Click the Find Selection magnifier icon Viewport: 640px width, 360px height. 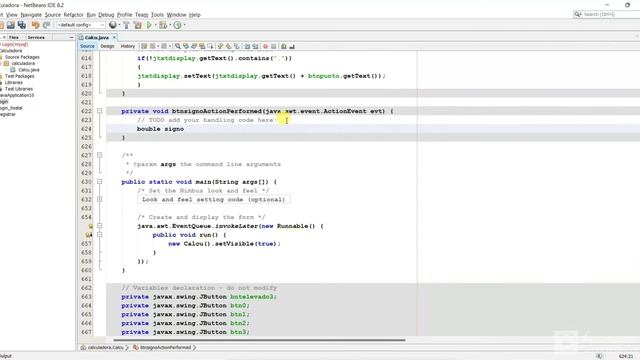[x=178, y=47]
